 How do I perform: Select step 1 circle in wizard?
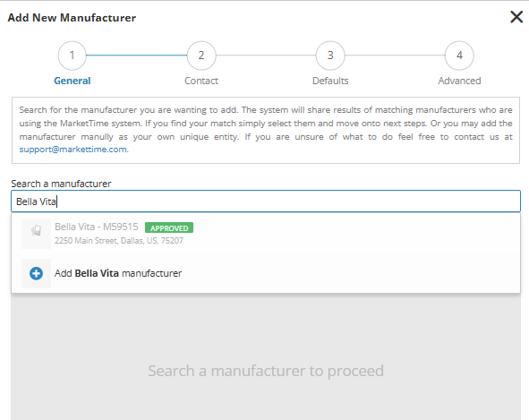pyautogui.click(x=72, y=56)
